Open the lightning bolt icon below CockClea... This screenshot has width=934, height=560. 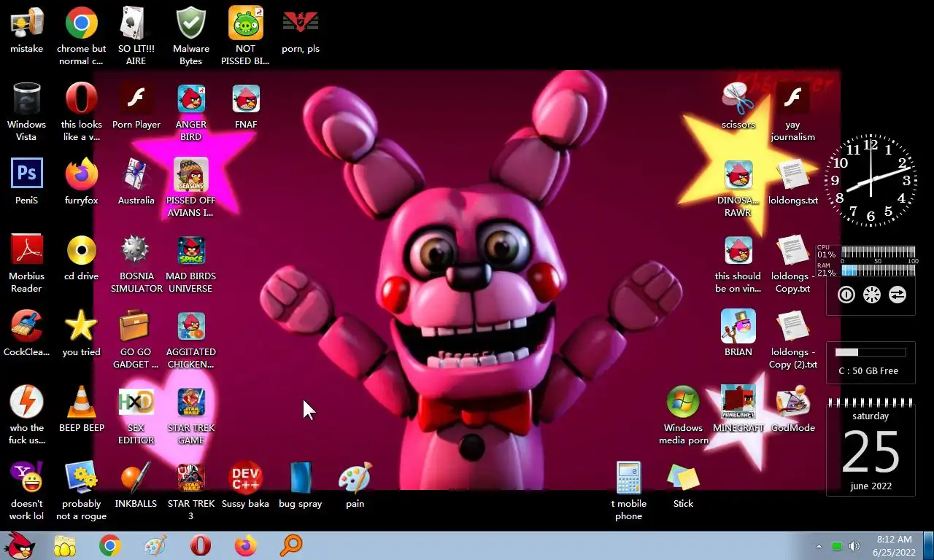click(26, 402)
